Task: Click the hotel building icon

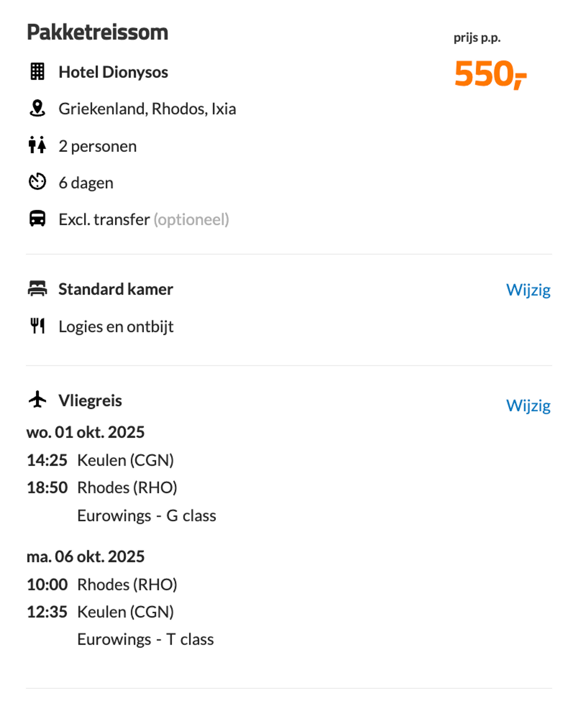Action: click(37, 71)
